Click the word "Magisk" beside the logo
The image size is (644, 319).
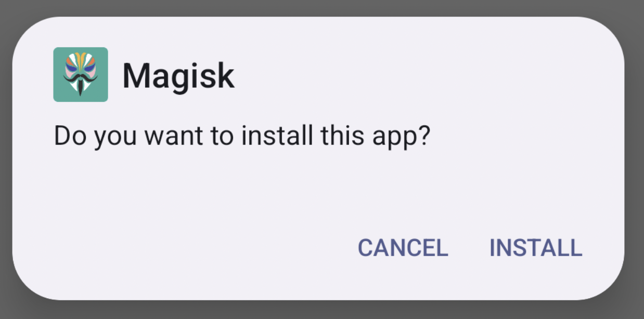[178, 75]
